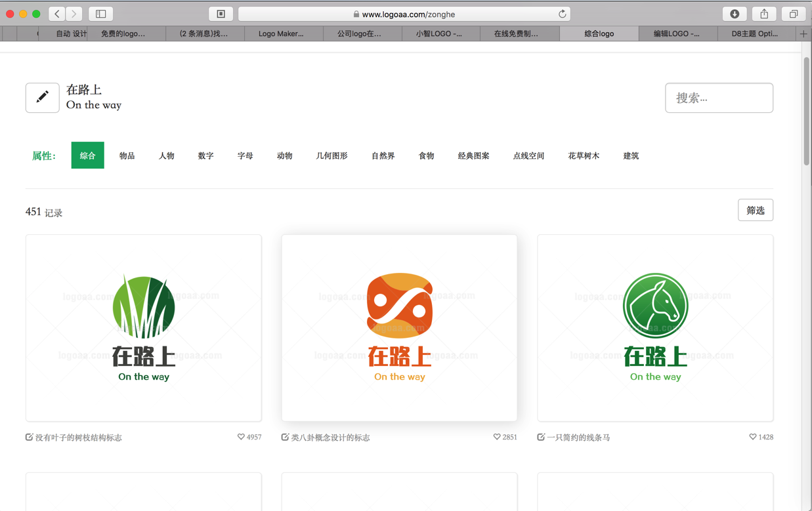Select the 几何图形 category filter
This screenshot has height=511, width=812.
click(332, 155)
